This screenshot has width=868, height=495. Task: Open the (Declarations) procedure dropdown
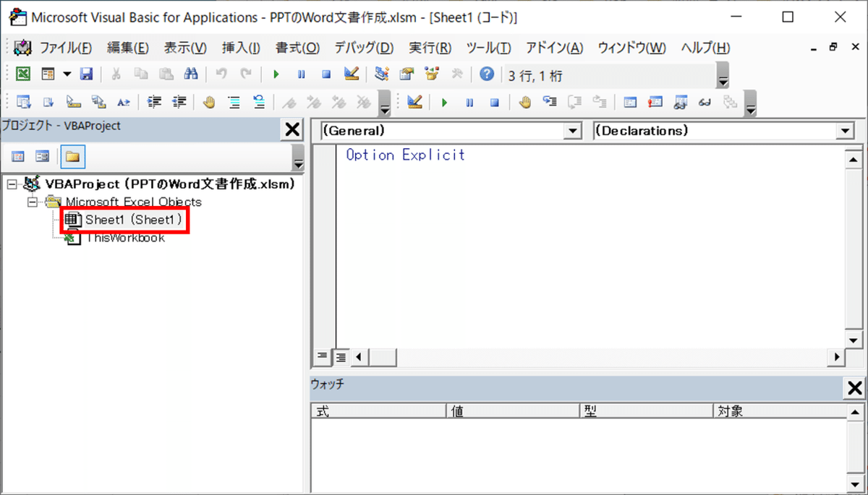pyautogui.click(x=846, y=131)
